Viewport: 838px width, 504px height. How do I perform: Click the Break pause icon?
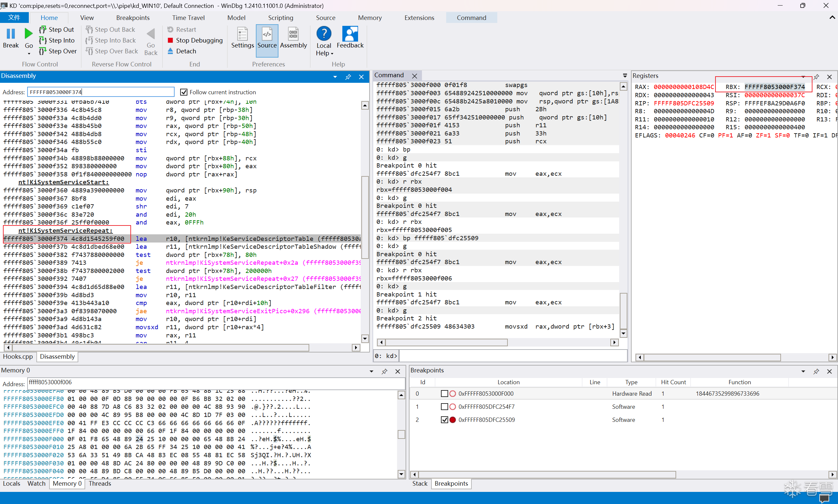10,34
